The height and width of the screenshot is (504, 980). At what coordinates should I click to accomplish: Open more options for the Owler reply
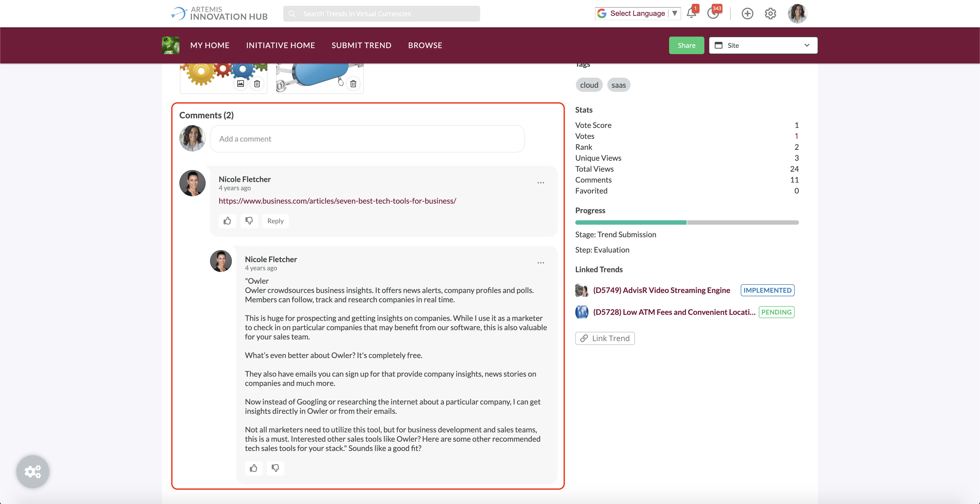541,263
